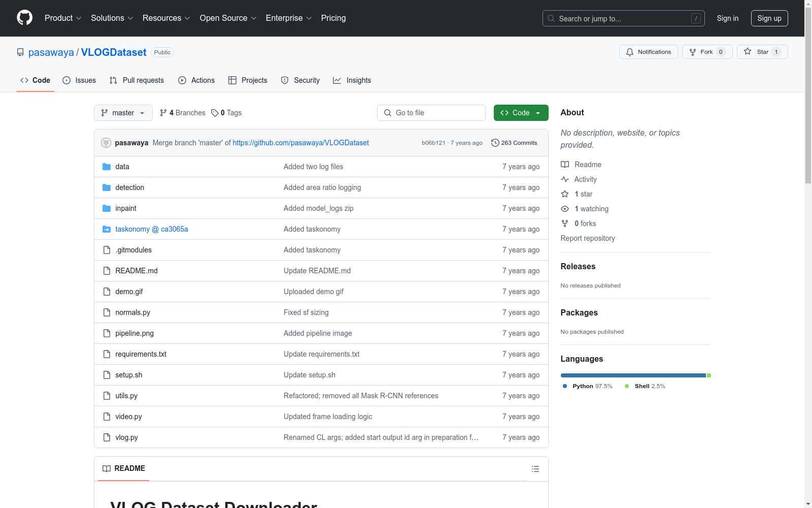Open the Releases section heading link
The image size is (812, 508).
578,266
